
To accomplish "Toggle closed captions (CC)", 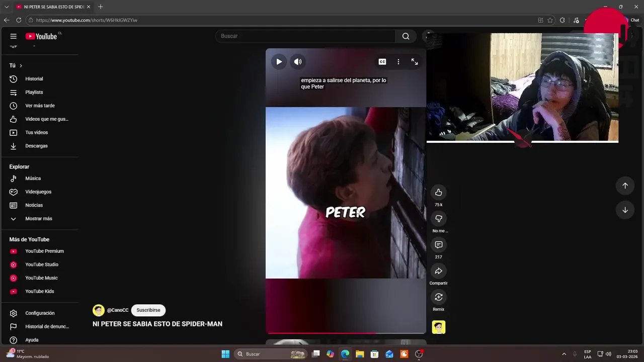I will 382,62.
